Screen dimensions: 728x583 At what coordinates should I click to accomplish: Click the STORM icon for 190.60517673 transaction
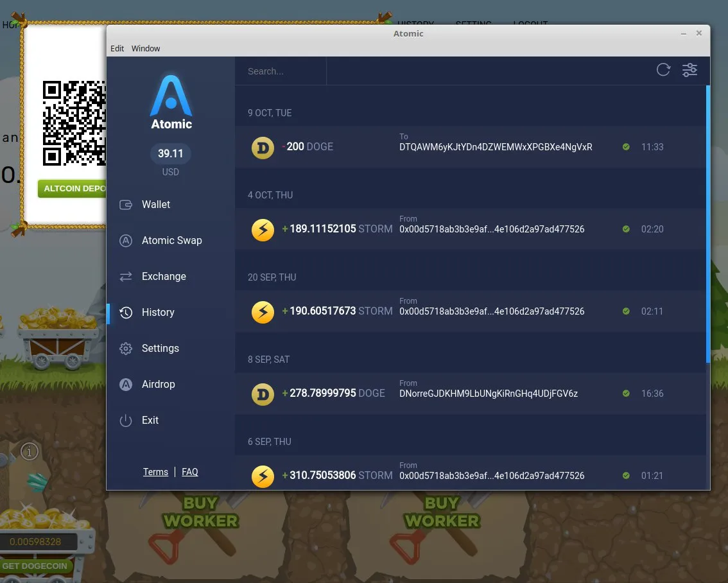point(263,313)
